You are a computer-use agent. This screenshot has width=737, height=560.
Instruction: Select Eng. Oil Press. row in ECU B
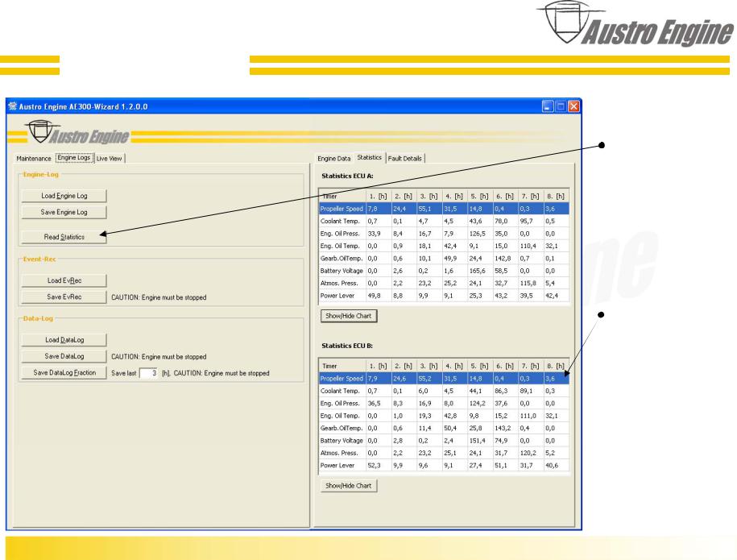444,404
